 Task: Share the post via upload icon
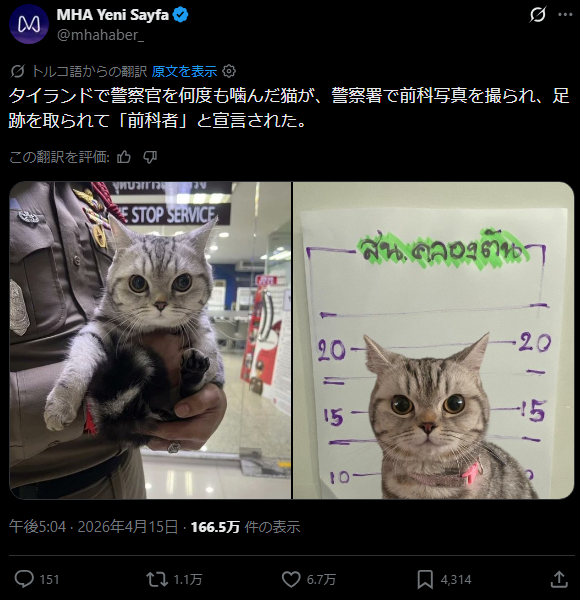click(559, 579)
